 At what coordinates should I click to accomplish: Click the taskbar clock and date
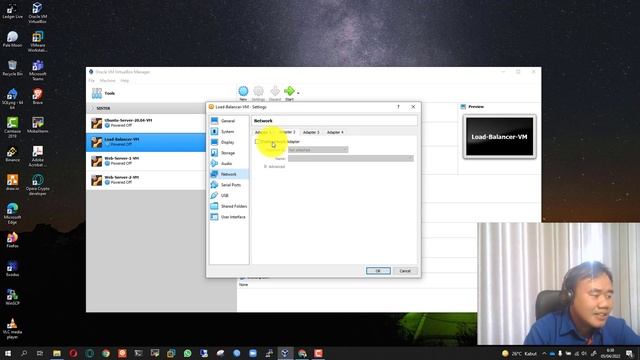coord(611,353)
